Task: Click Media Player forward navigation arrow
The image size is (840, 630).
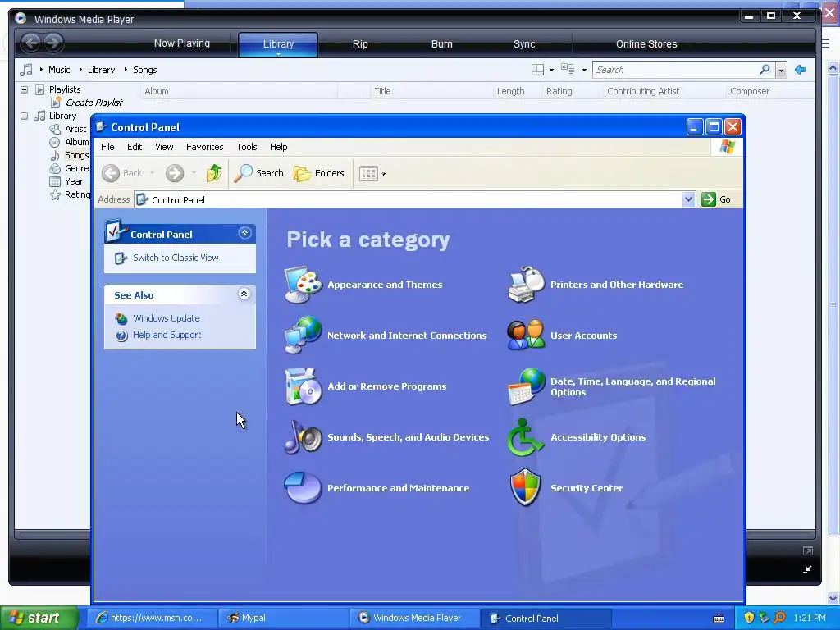Action: [x=53, y=43]
